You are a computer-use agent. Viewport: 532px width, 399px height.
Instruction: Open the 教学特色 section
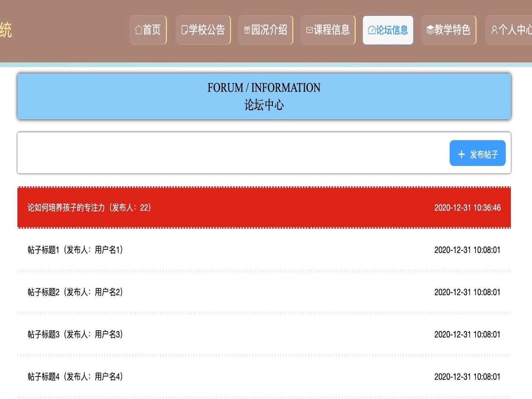click(449, 30)
